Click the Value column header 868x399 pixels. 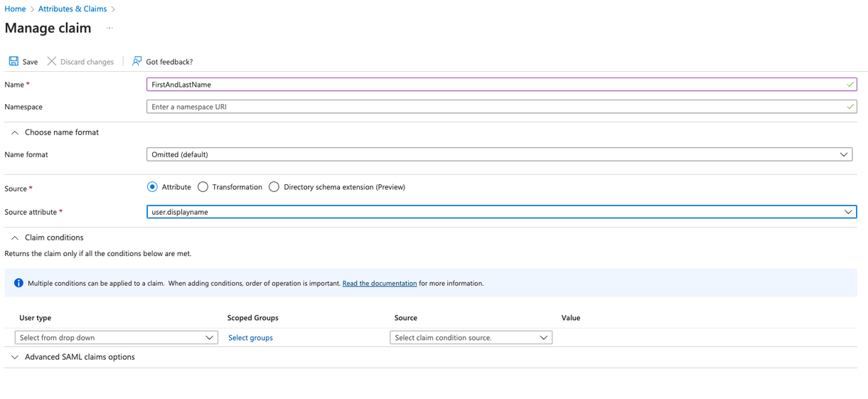pos(571,318)
